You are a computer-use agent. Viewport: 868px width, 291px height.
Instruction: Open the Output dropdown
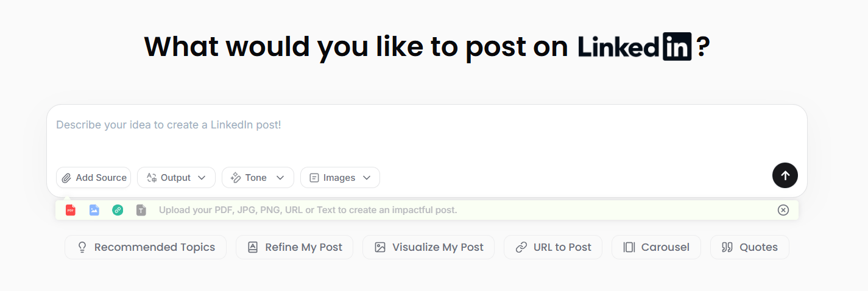pyautogui.click(x=176, y=178)
